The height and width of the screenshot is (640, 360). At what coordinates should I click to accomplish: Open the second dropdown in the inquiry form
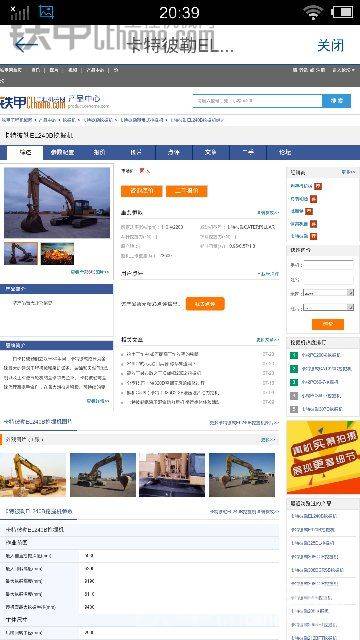point(329,307)
